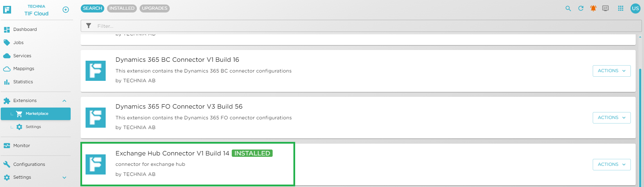Collapse the Extensions sidebar section
The width and height of the screenshot is (644, 187).
click(x=64, y=101)
